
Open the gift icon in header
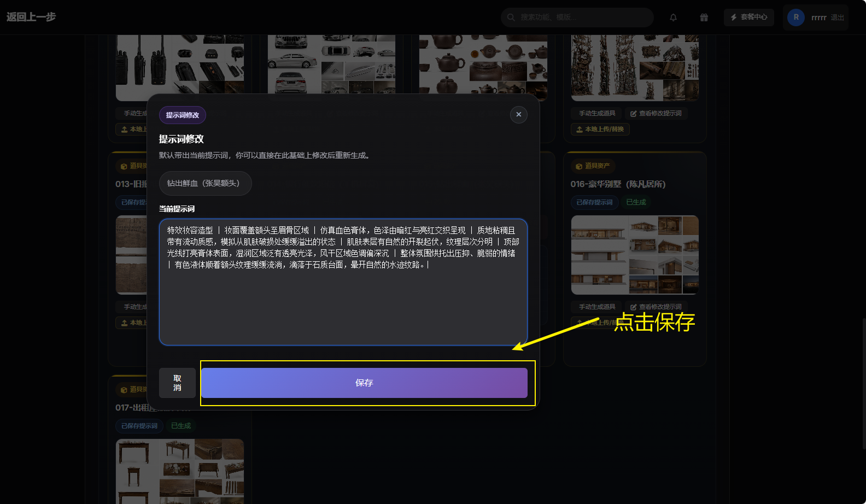click(x=704, y=17)
